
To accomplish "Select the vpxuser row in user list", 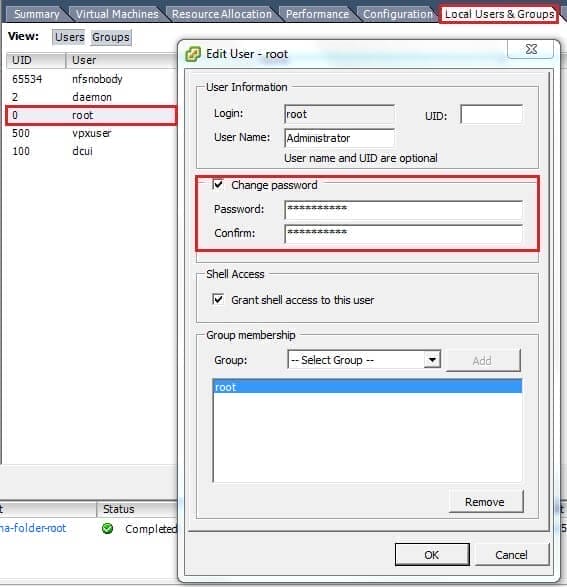I will 91,133.
